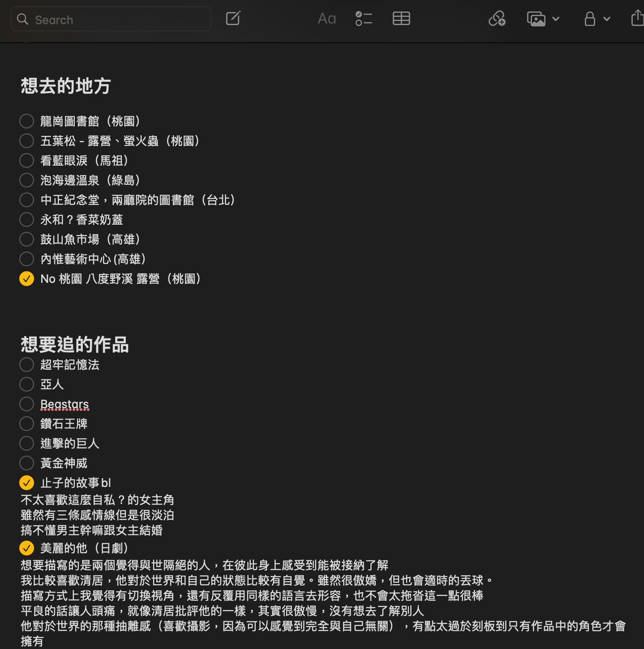Click the heading 想要追的作品
Screen dimensions: 644x649
pos(75,345)
